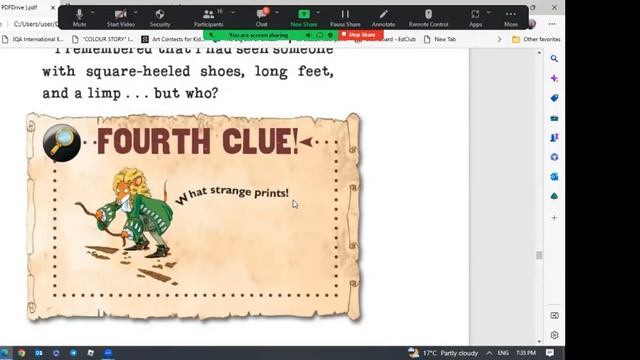
Task: Click the magnifying glass image
Action: 62,143
